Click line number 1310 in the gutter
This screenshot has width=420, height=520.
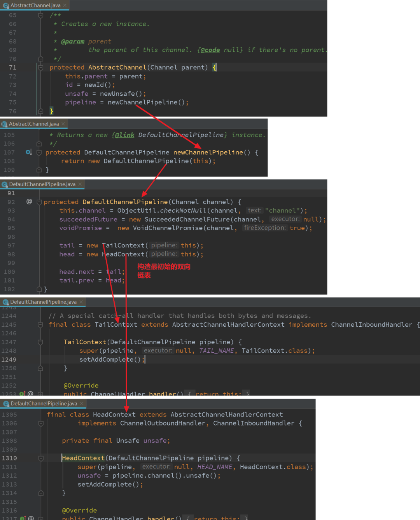(x=9, y=458)
